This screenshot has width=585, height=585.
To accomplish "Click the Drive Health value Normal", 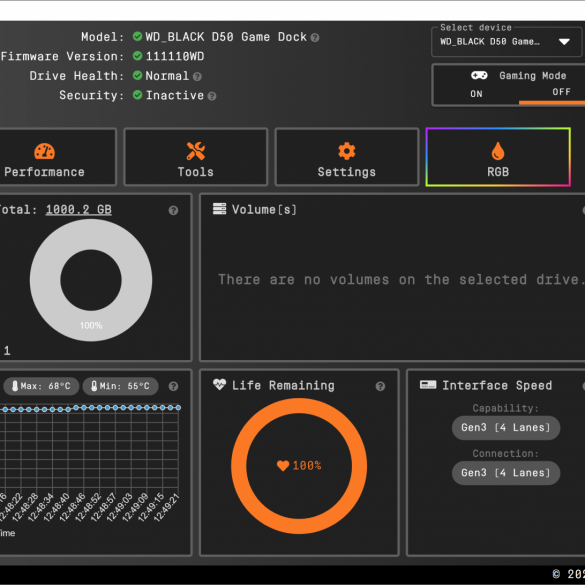I will 167,76.
